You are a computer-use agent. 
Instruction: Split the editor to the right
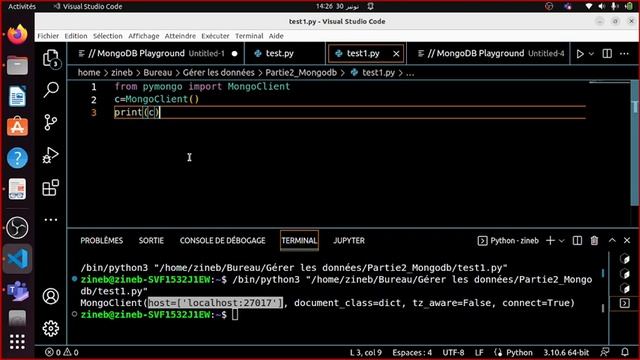click(x=607, y=53)
